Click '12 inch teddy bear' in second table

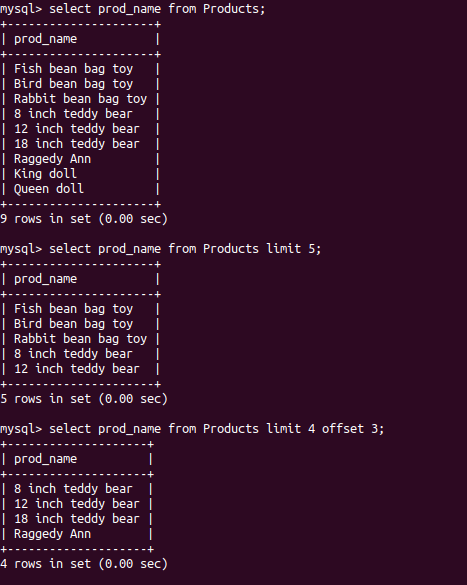click(x=77, y=369)
